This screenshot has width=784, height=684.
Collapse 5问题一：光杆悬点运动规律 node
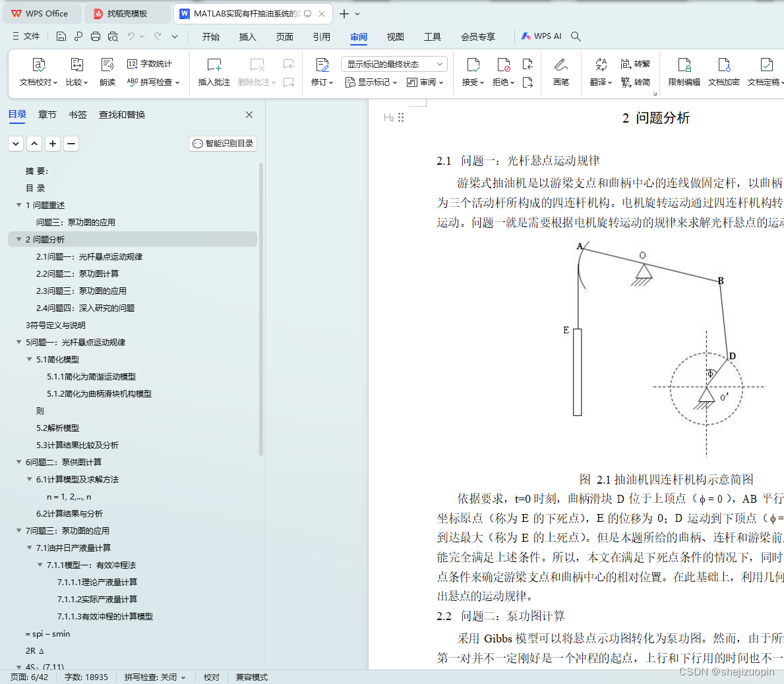(18, 342)
